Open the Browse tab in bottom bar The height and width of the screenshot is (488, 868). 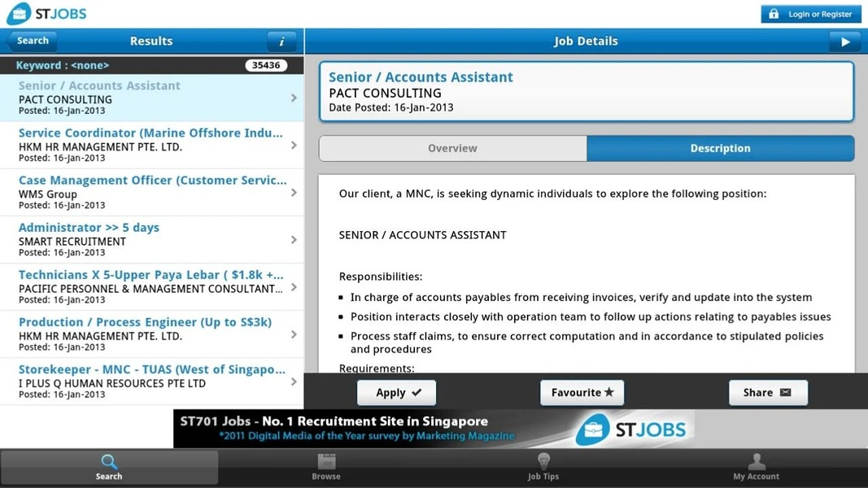[x=326, y=468]
